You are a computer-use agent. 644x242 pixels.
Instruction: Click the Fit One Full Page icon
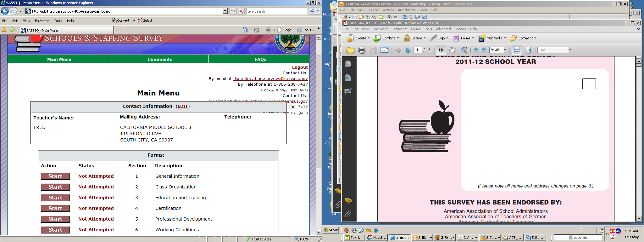528,50
